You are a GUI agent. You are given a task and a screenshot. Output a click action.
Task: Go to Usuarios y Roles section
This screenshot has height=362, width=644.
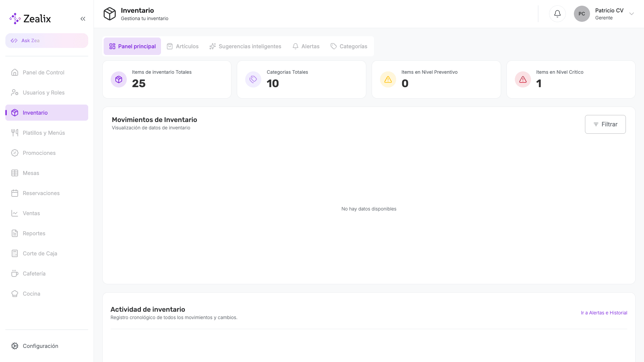point(47,93)
